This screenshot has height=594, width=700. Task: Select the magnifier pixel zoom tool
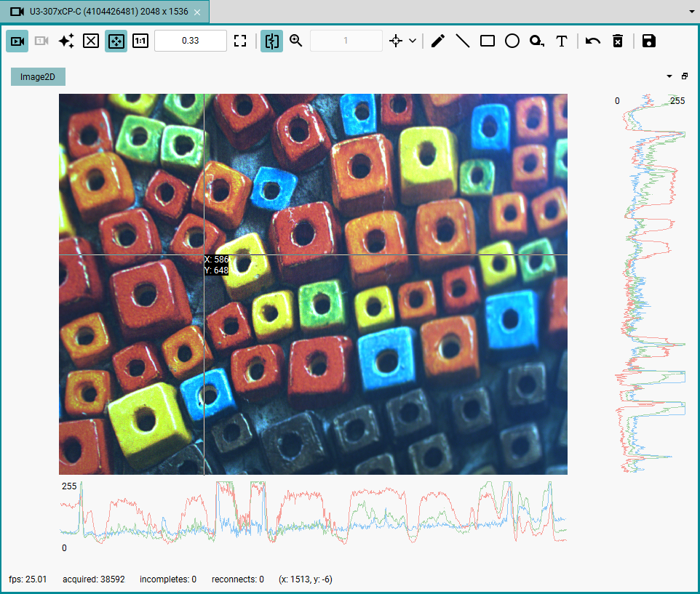point(296,41)
